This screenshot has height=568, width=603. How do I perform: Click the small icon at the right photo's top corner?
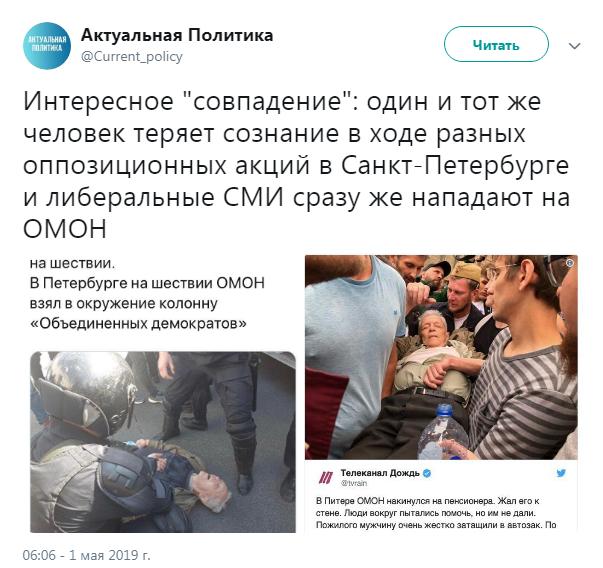click(570, 263)
